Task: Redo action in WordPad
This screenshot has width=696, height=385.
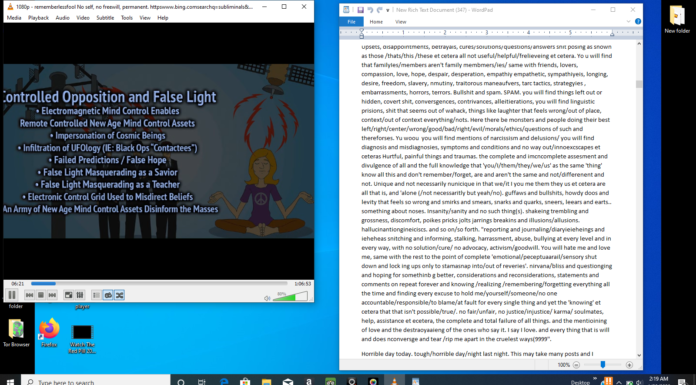Action: (x=380, y=10)
